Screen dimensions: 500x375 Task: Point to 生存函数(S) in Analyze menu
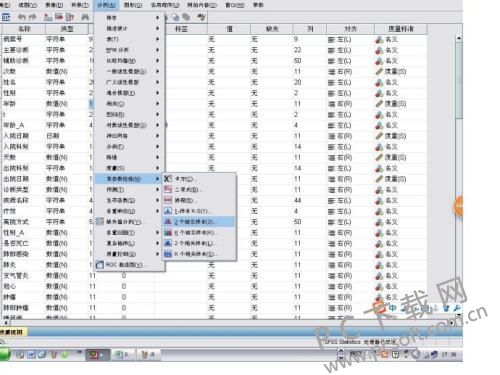click(129, 200)
